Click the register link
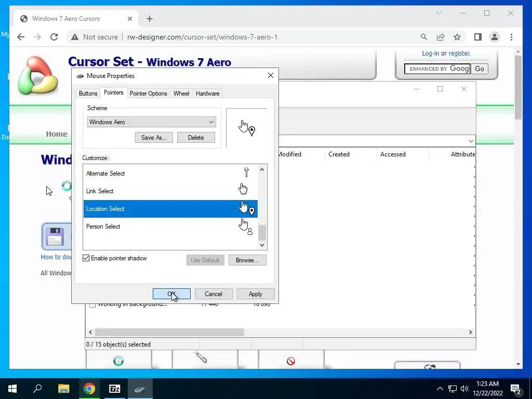The image size is (532, 399). [x=459, y=54]
